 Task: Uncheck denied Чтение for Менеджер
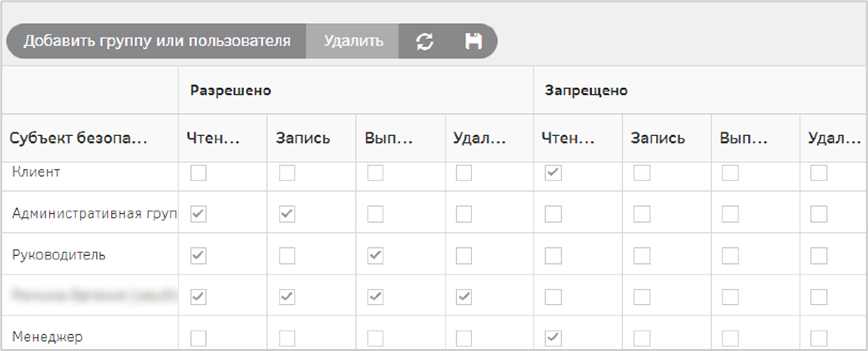553,338
